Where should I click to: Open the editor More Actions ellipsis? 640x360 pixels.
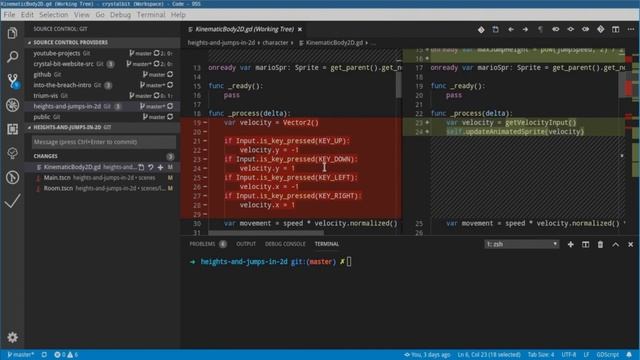coord(631,29)
